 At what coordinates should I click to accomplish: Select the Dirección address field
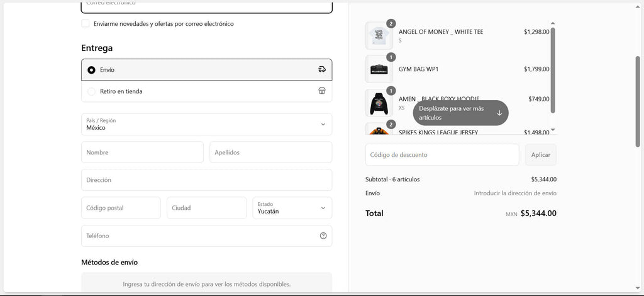coord(206,180)
